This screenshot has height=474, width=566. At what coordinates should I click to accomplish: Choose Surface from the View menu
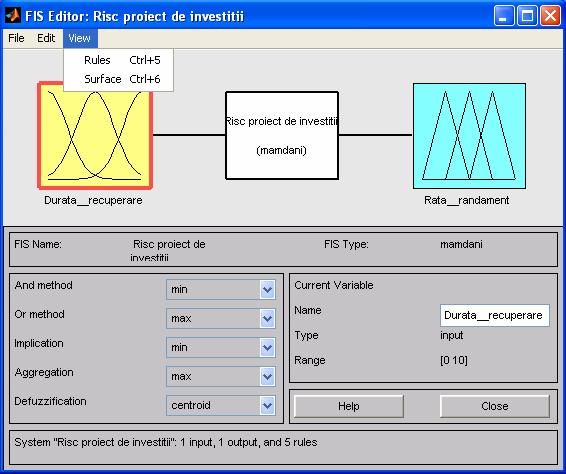pos(118,79)
